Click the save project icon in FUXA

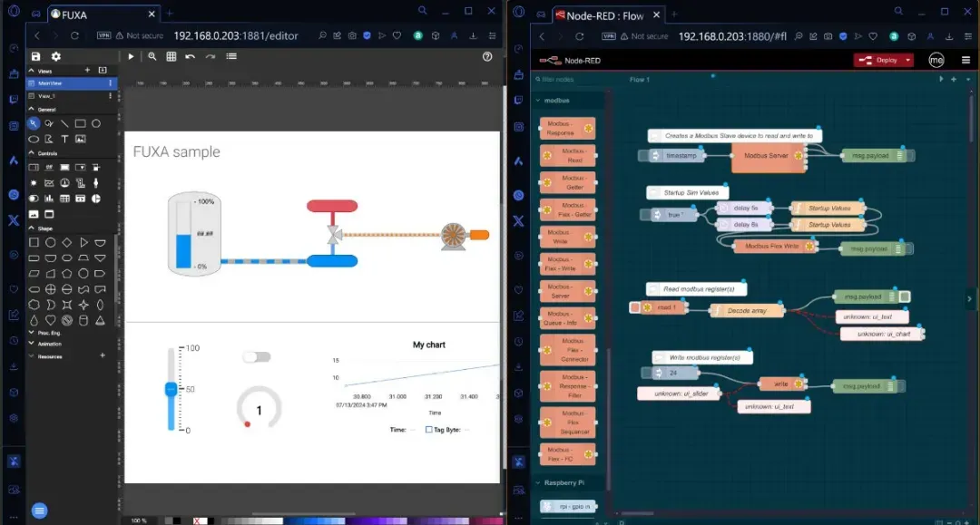[x=36, y=56]
